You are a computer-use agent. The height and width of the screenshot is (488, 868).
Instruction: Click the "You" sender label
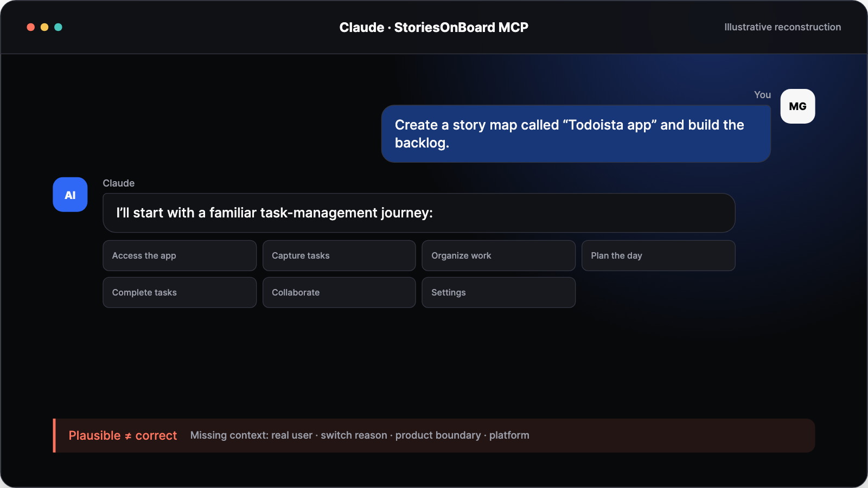click(762, 95)
